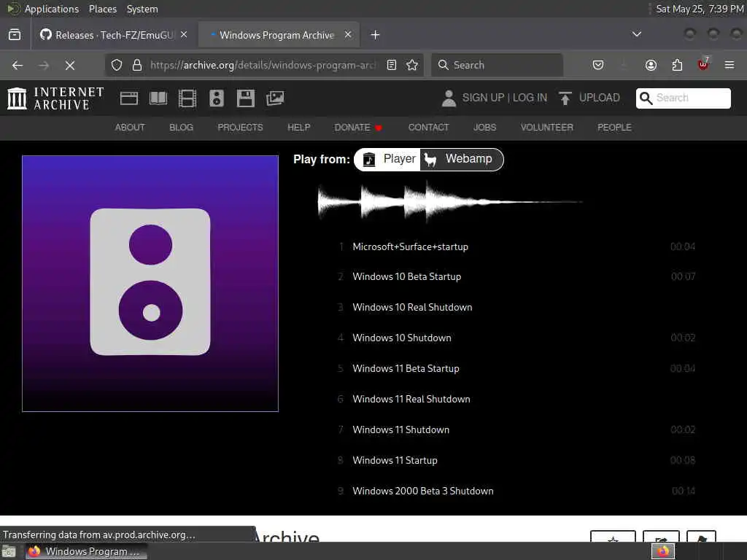Open the Applications menu

point(52,9)
